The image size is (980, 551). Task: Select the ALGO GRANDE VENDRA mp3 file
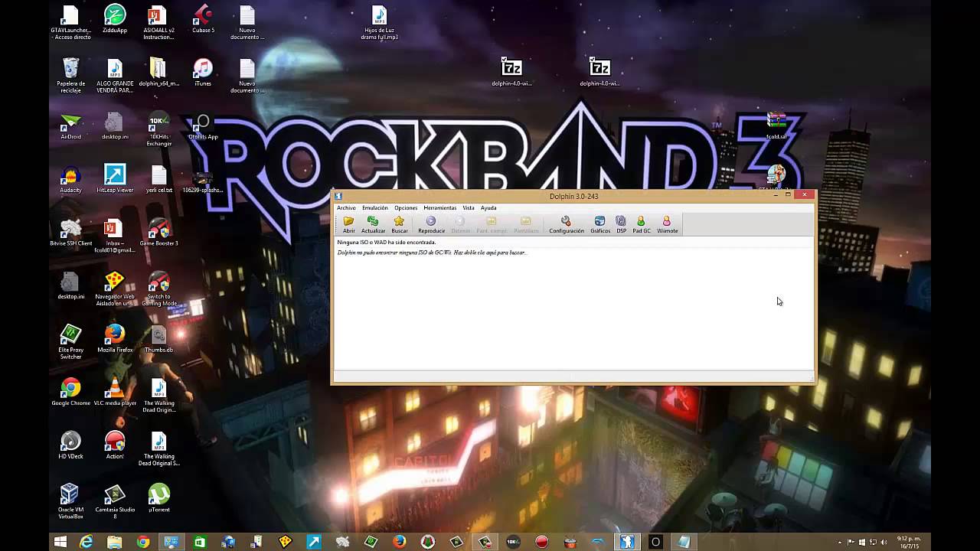point(115,76)
